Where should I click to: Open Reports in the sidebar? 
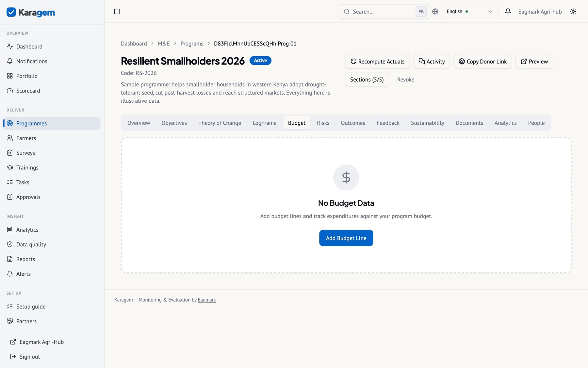(x=52, y=259)
